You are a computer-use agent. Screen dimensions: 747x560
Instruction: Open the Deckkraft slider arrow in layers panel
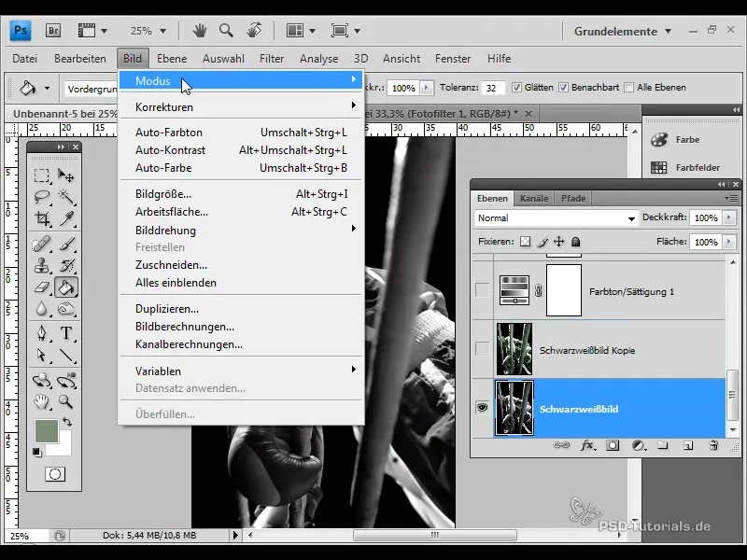728,217
